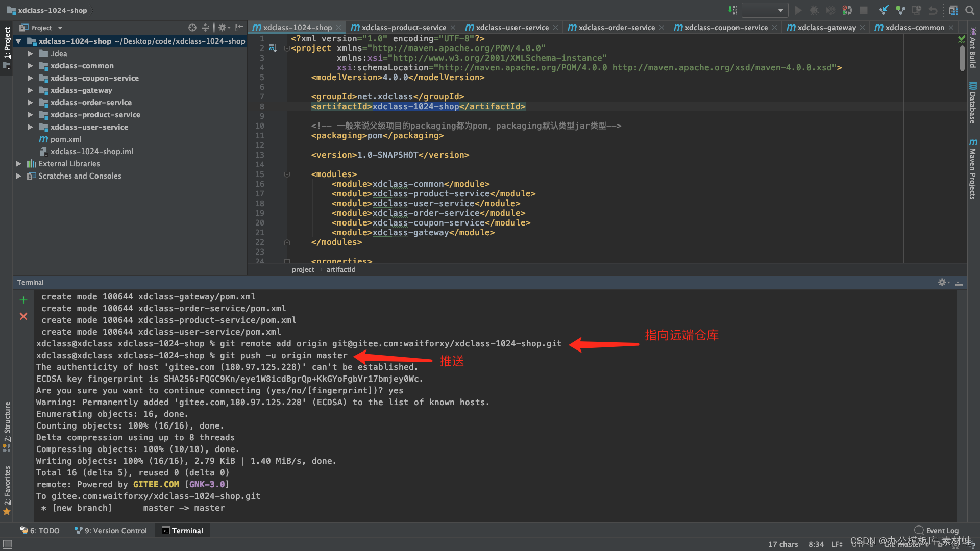This screenshot has height=551, width=980.
Task: Click Search Everywhere magnifier icon
Action: (970, 10)
